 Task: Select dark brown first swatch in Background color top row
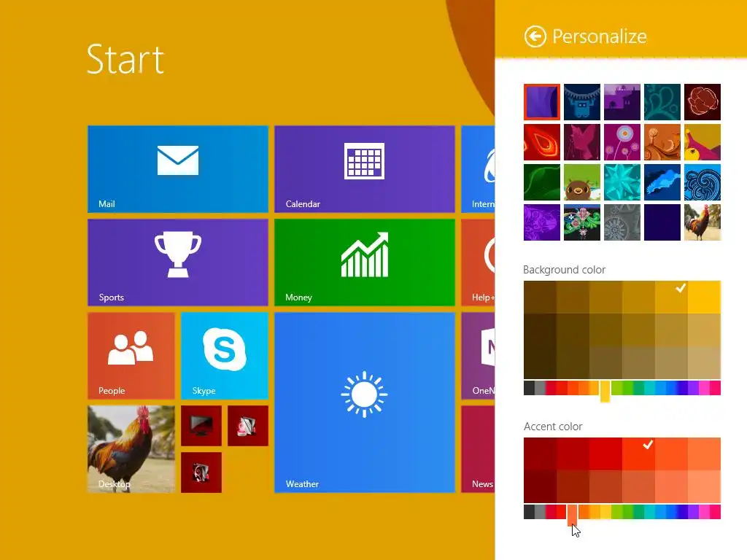pyautogui.click(x=540, y=297)
